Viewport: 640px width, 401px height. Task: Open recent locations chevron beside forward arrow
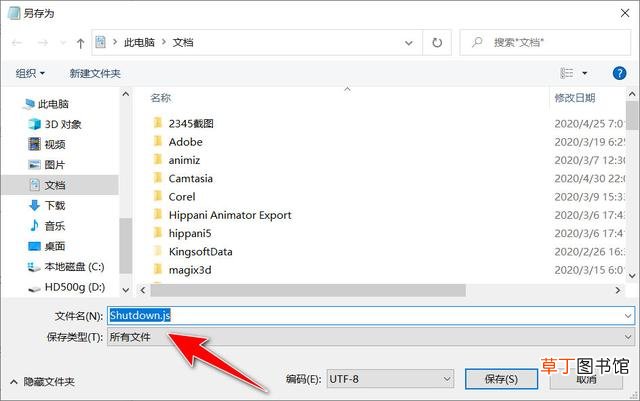(63, 42)
